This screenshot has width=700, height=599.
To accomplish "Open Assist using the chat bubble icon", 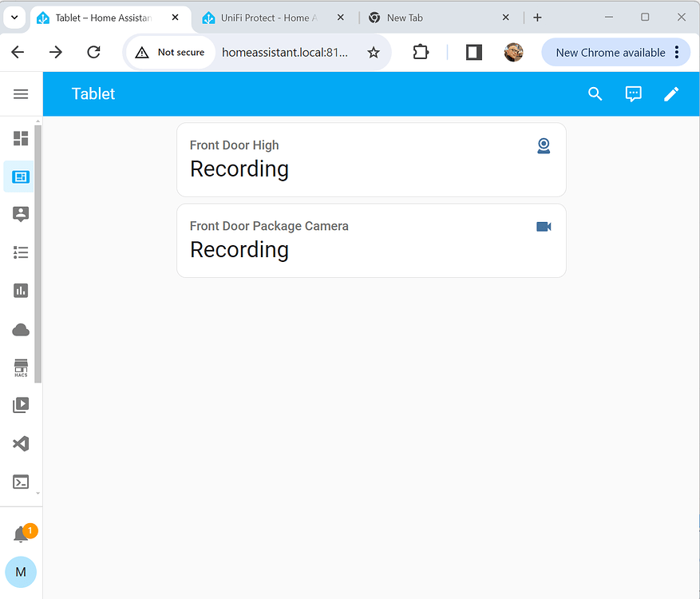I will (633, 93).
